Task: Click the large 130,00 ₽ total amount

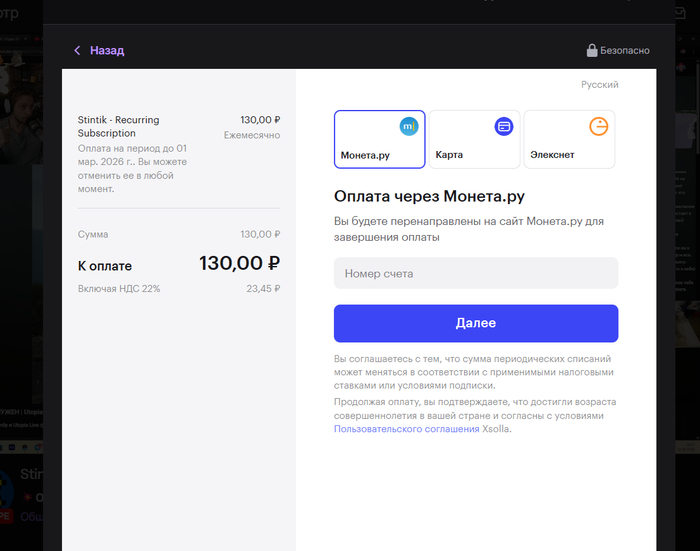Action: (x=239, y=264)
